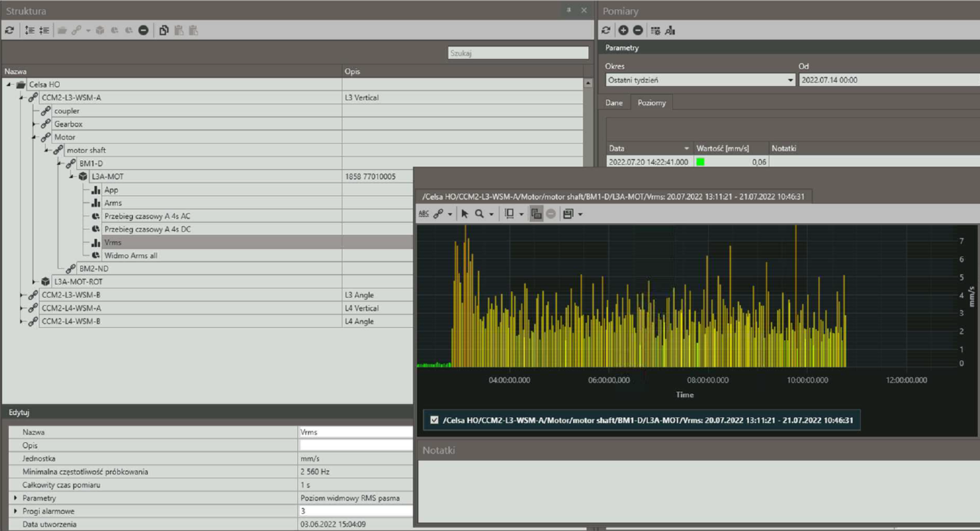This screenshot has width=980, height=531.
Task: Switch to the Dane tab
Action: click(x=614, y=103)
